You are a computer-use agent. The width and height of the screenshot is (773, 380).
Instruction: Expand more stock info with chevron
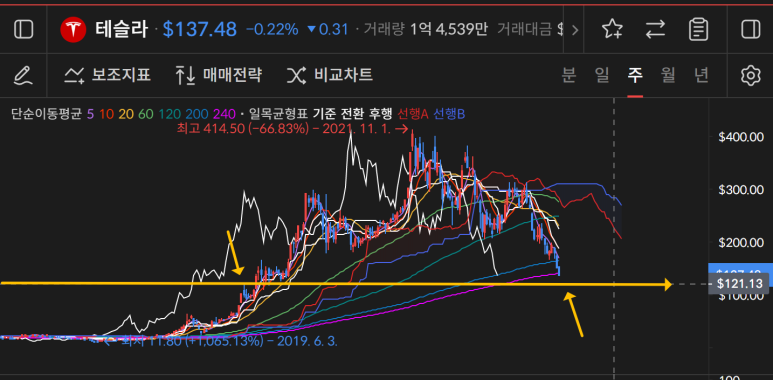click(574, 30)
